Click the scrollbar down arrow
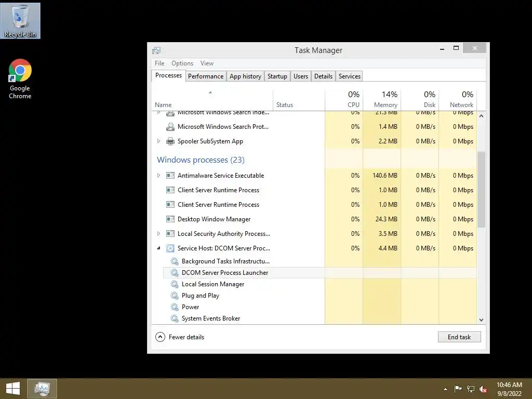This screenshot has width=532, height=399. click(x=481, y=320)
